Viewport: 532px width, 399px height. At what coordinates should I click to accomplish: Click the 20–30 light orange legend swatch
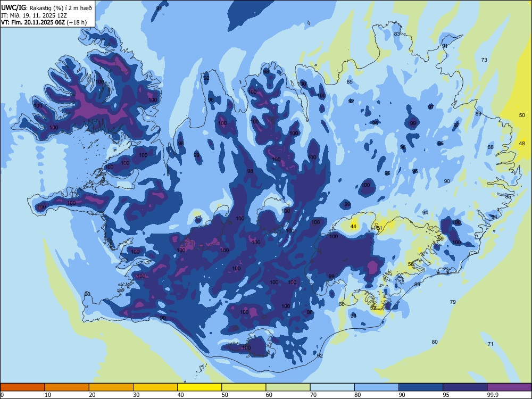pyautogui.click(x=111, y=387)
